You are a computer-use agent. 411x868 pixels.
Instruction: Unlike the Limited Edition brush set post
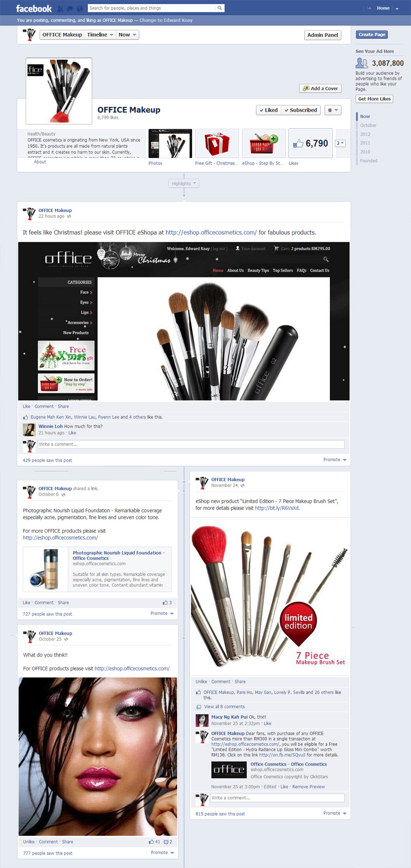coord(201,681)
